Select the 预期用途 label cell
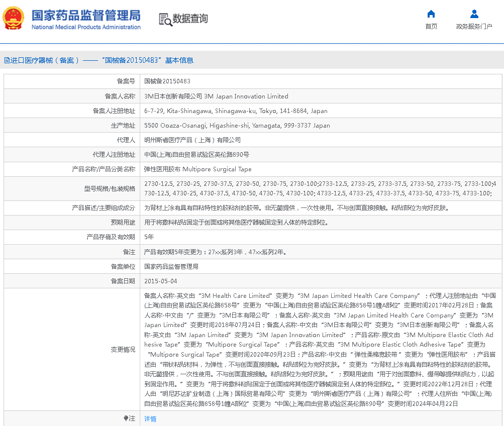This screenshot has height=426, width=504. (x=72, y=223)
